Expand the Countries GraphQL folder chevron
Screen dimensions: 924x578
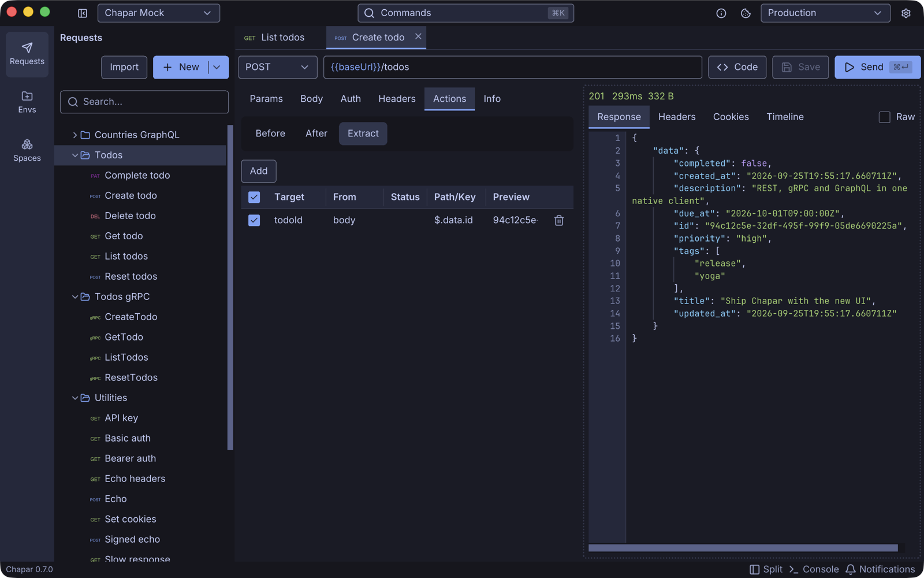click(74, 135)
